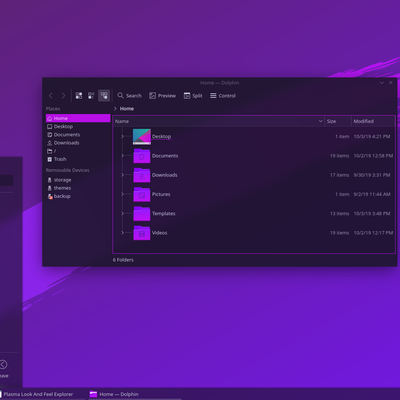Screen dimensions: 400x400
Task: Open the backup removable device
Action: [x=78, y=196]
